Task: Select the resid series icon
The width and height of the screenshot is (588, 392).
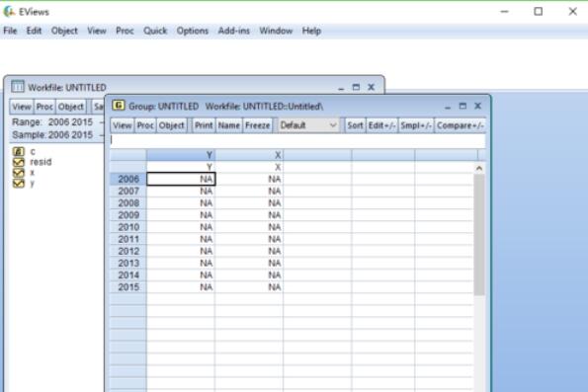Action: click(19, 162)
